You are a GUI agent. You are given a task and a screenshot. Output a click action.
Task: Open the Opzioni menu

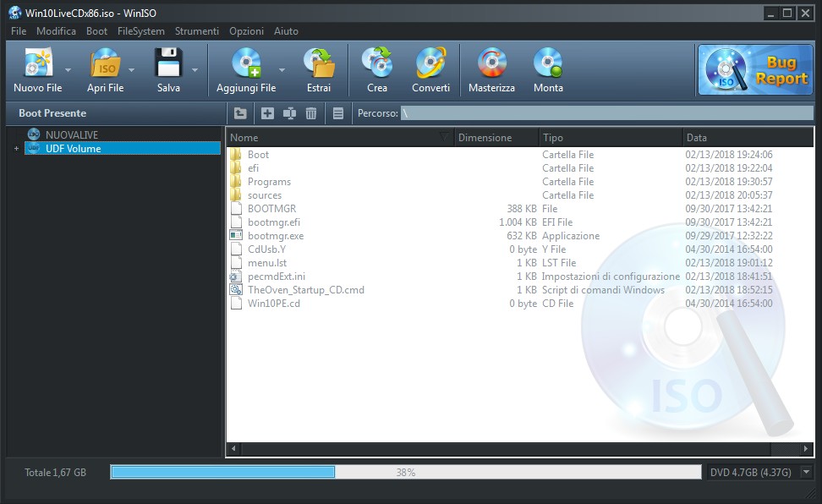246,31
